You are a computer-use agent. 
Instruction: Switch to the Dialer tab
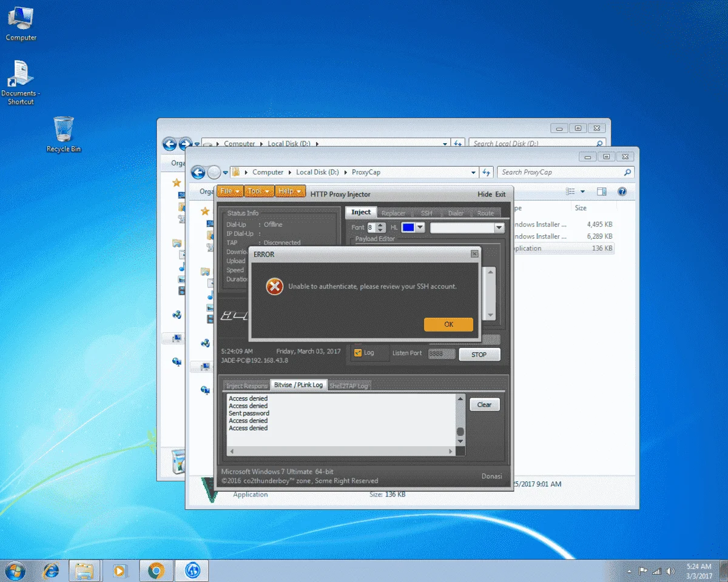tap(456, 213)
